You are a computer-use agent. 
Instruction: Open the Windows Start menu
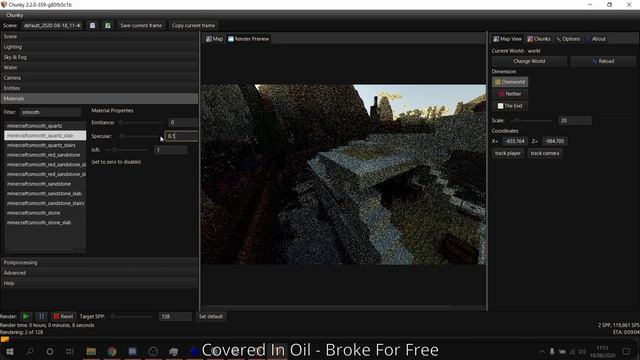click(x=9, y=351)
